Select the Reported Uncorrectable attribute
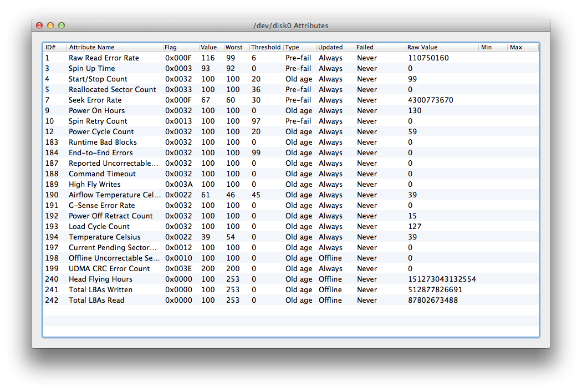Viewport: 582px width, 392px height. [291, 164]
